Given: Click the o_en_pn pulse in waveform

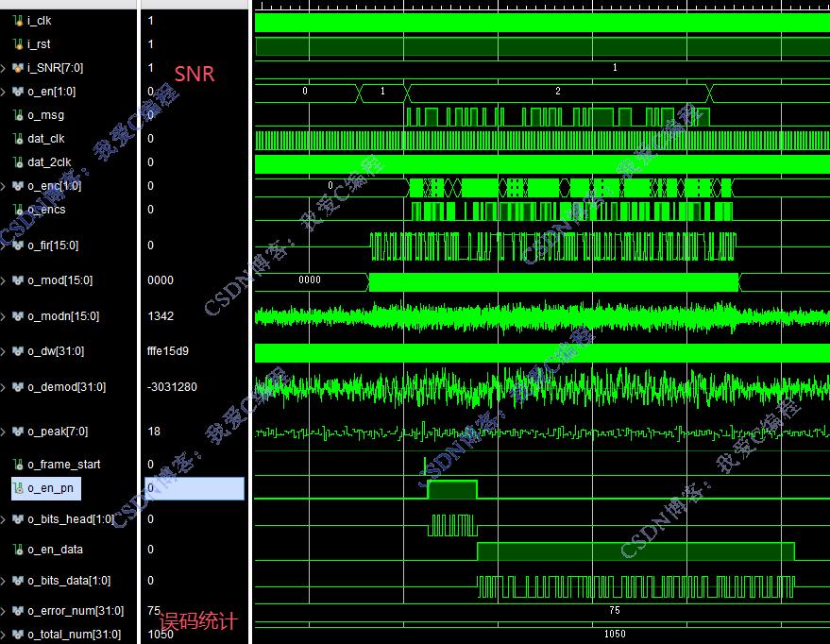Looking at the screenshot, I should click(452, 489).
